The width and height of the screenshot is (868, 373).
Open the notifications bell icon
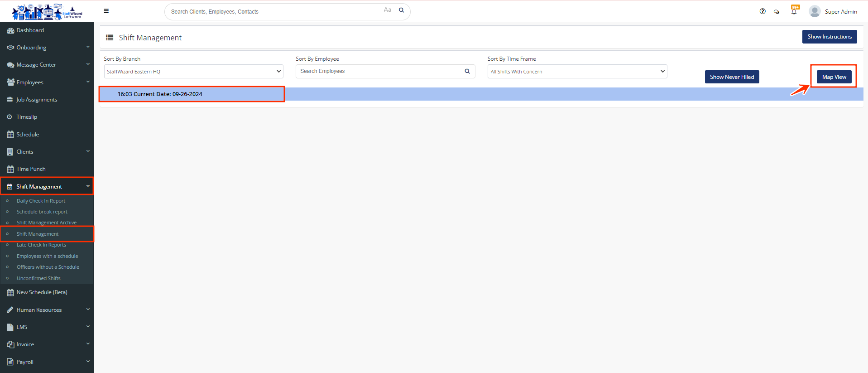(x=794, y=11)
